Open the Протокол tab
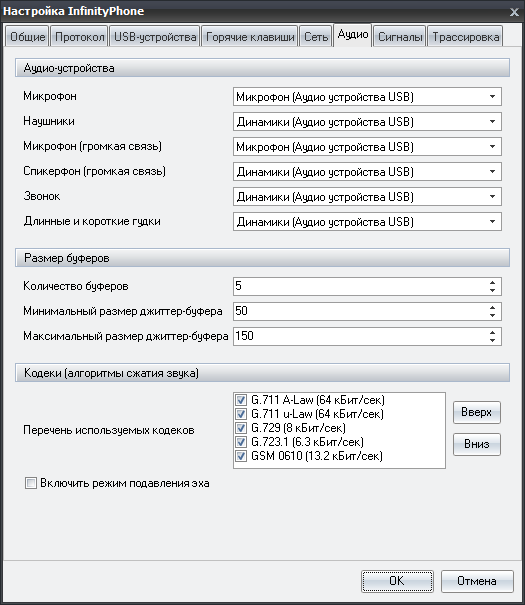Image resolution: width=525 pixels, height=605 pixels. 79,37
